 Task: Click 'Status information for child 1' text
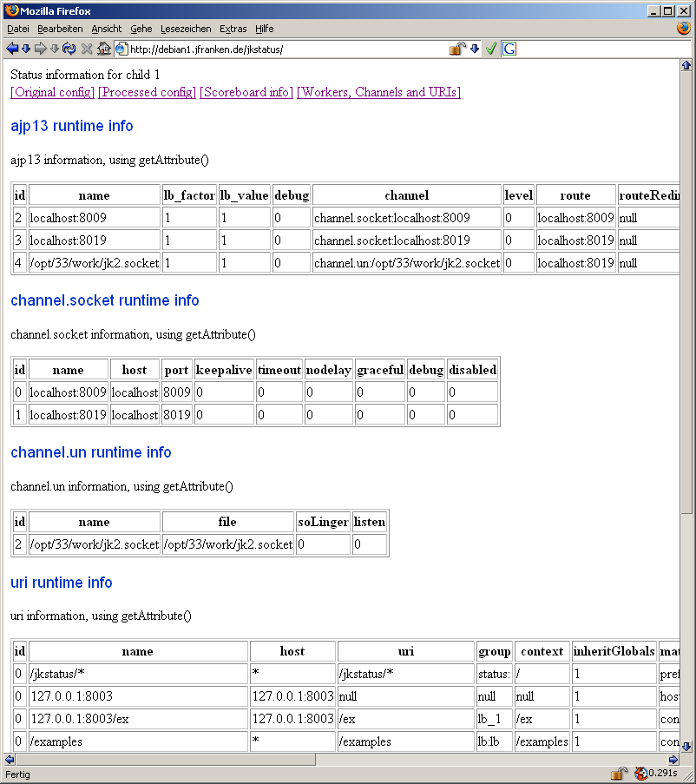point(85,75)
